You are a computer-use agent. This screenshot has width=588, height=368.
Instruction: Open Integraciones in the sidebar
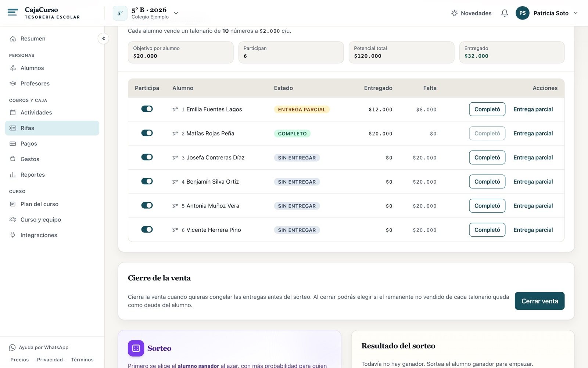point(52,235)
